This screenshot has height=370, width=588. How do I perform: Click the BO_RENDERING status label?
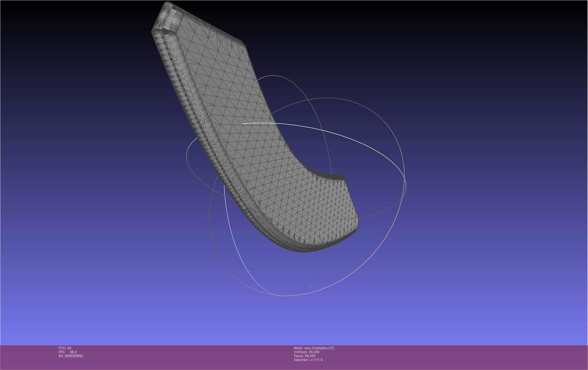click(x=71, y=356)
